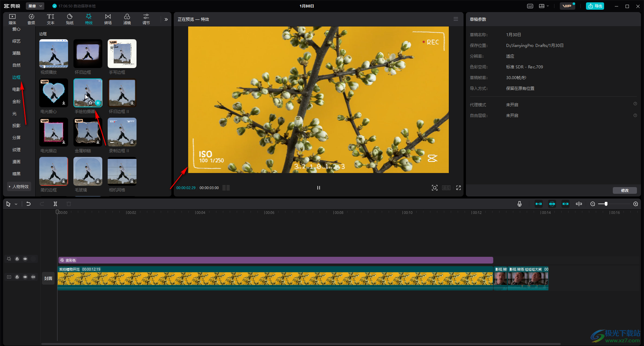Open the 菜单 menu dropdown
This screenshot has width=644, height=346.
pos(35,6)
